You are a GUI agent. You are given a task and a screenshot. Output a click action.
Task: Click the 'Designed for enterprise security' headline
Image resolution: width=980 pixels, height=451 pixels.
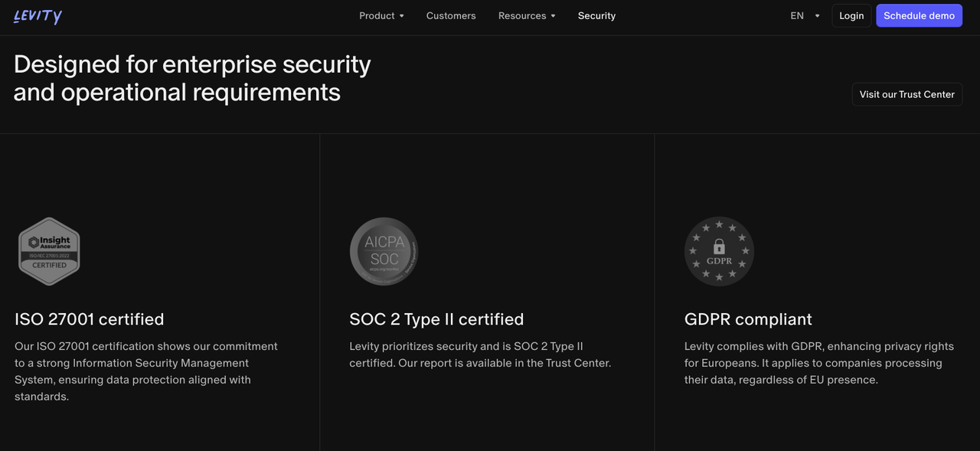tap(192, 78)
